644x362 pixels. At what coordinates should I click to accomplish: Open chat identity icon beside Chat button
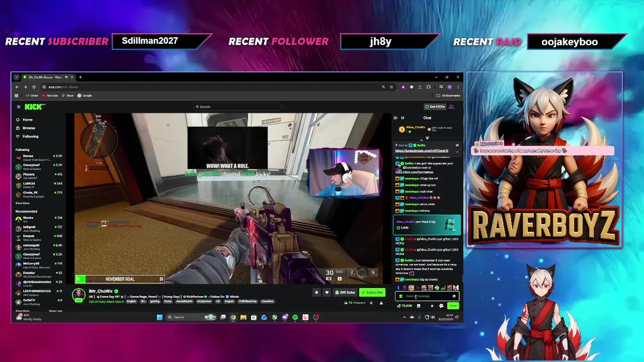click(x=441, y=306)
